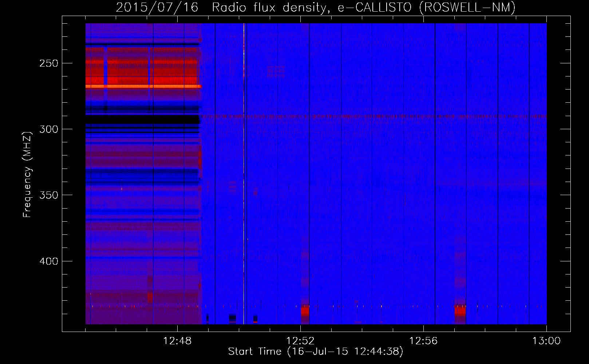The image size is (589, 364).
Task: Click the 'Frequency (MHZ)' axis label
Action: tap(27, 175)
